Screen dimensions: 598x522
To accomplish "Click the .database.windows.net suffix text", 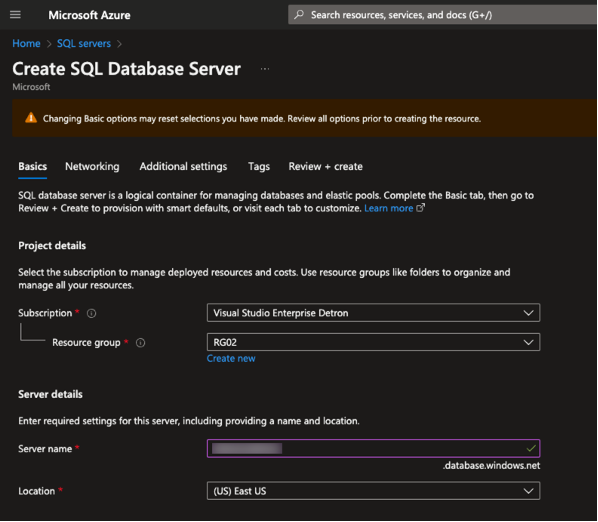I will [x=491, y=466].
